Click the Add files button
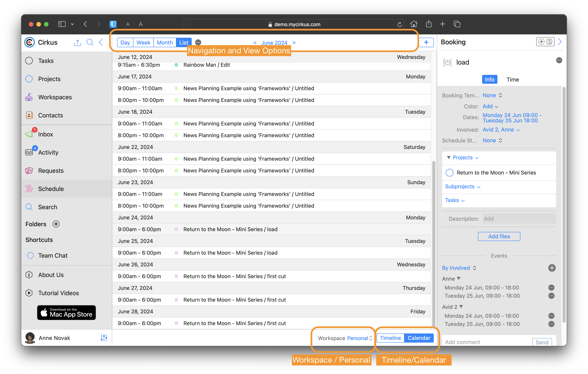Image resolution: width=588 pixels, height=374 pixels. (499, 236)
